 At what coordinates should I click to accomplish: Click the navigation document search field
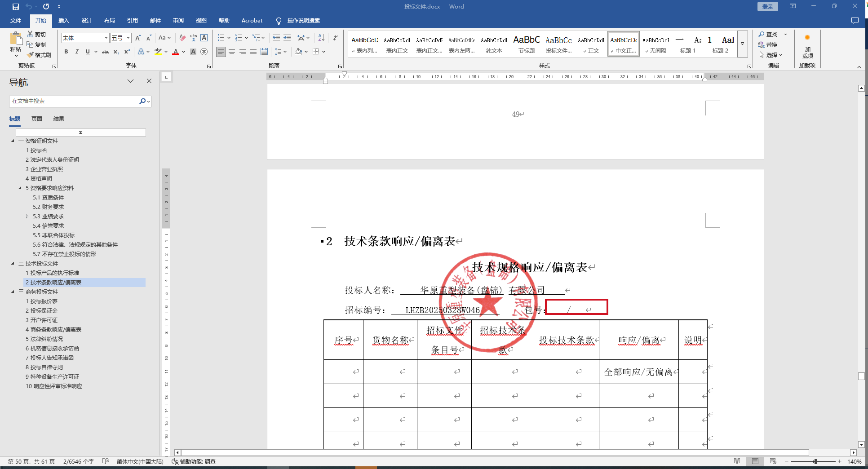click(74, 102)
